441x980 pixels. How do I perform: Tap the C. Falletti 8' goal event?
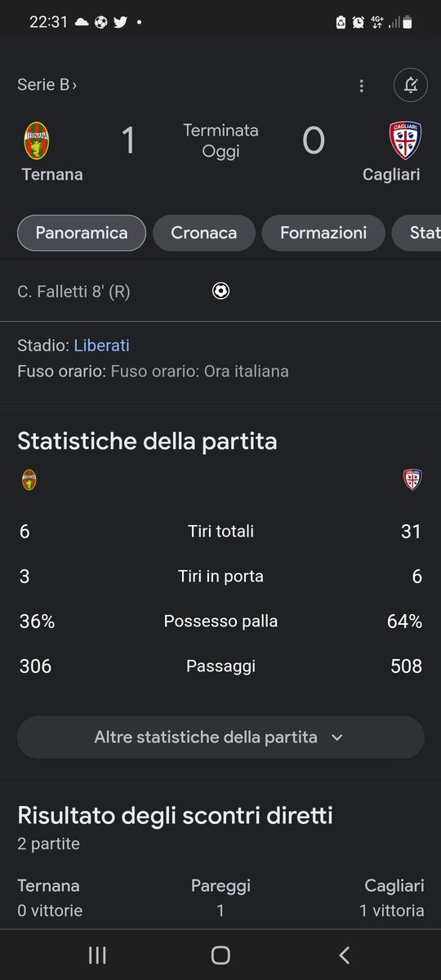click(73, 292)
